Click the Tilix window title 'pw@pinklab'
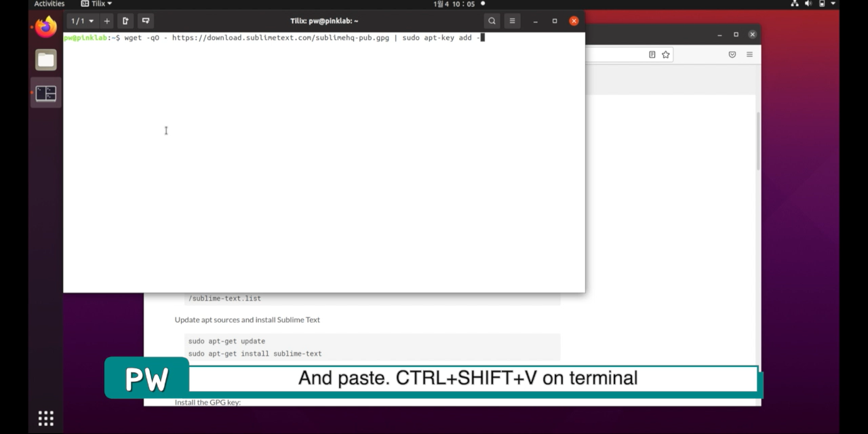 tap(324, 21)
